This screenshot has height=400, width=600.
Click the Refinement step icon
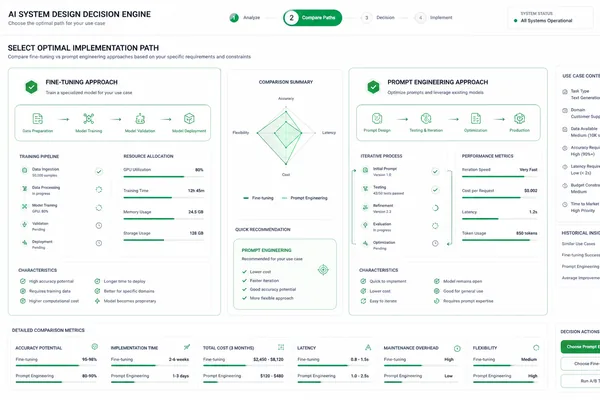tap(365, 207)
